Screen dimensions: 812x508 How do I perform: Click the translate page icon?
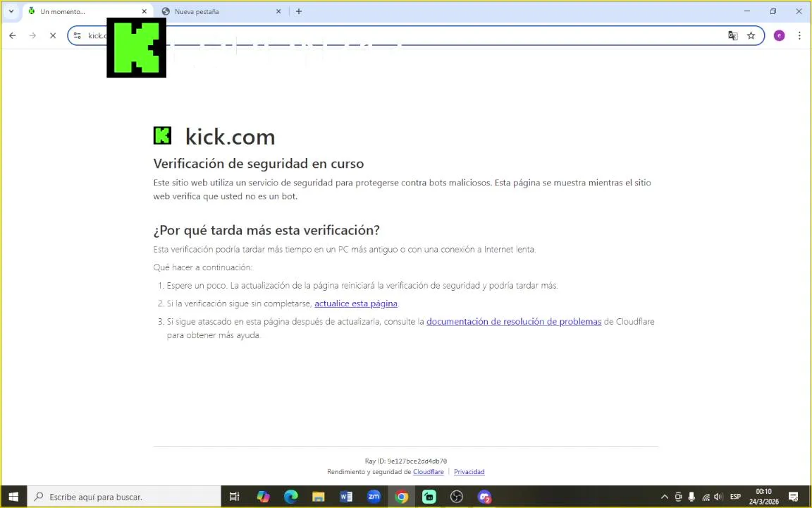click(x=733, y=35)
